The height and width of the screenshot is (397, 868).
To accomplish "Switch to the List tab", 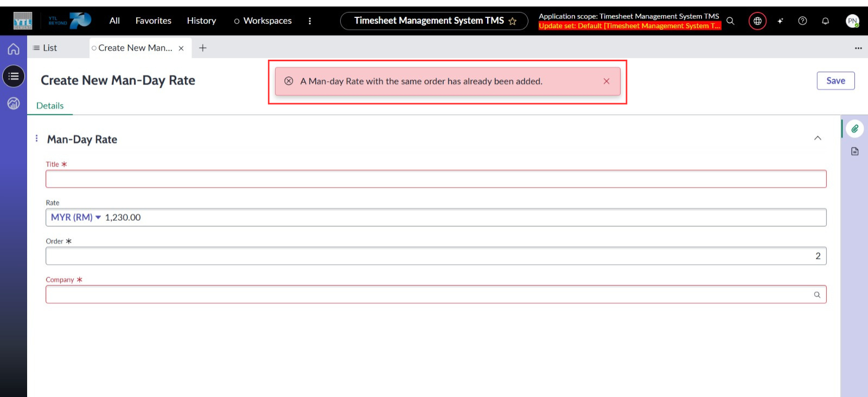I will (46, 48).
